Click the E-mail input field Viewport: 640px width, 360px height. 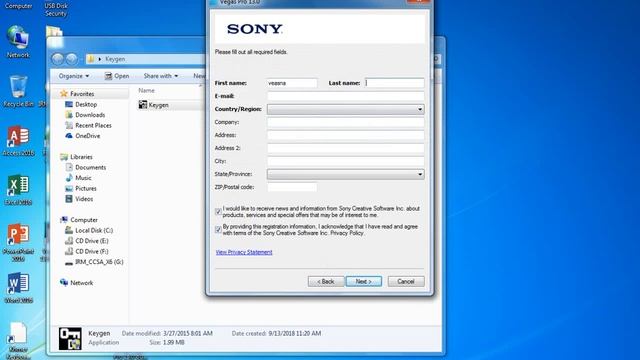pos(346,96)
